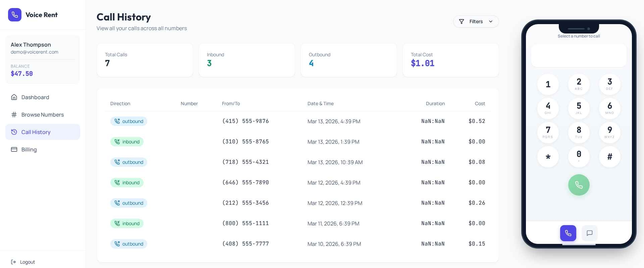
Task: Switch to the phone tab in dialer
Action: 568,233
